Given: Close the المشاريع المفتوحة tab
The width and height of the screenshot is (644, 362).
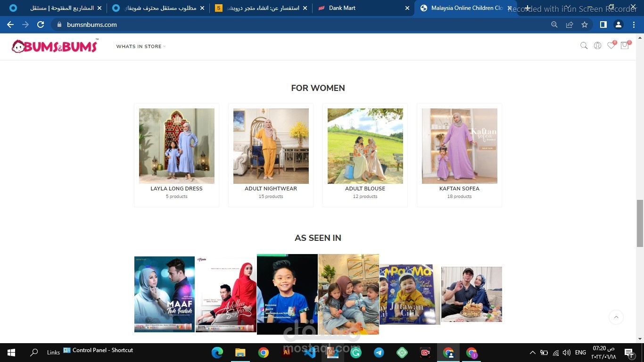Looking at the screenshot, I should pyautogui.click(x=99, y=8).
